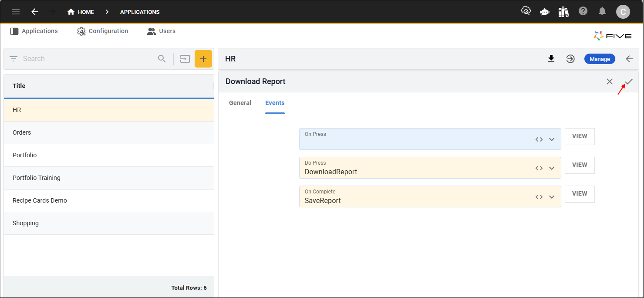Select Portfolio Training in the list

(37, 178)
